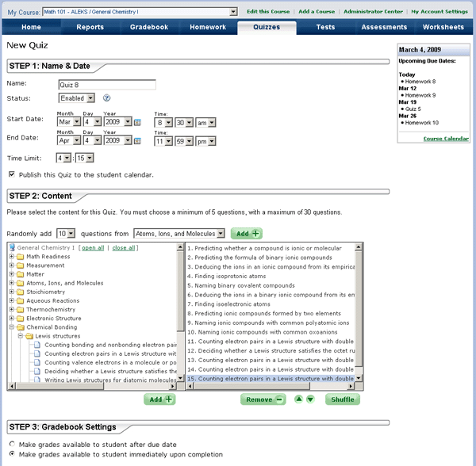The width and height of the screenshot is (476, 466).
Task: Click the quiz Name input field
Action: pyautogui.click(x=107, y=84)
